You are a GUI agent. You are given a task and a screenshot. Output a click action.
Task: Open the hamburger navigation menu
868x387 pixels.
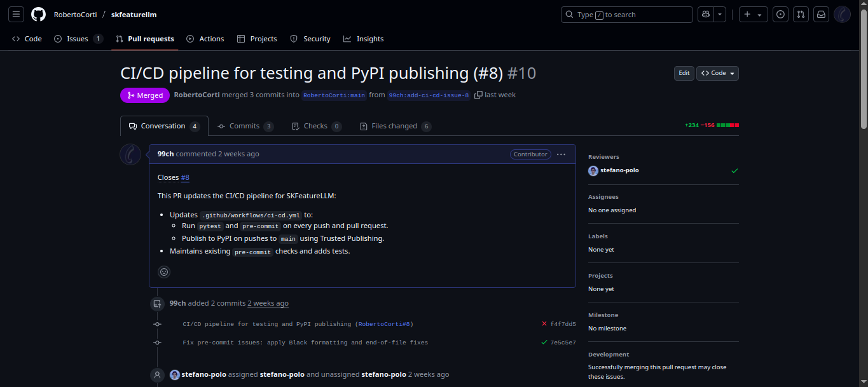click(x=16, y=14)
